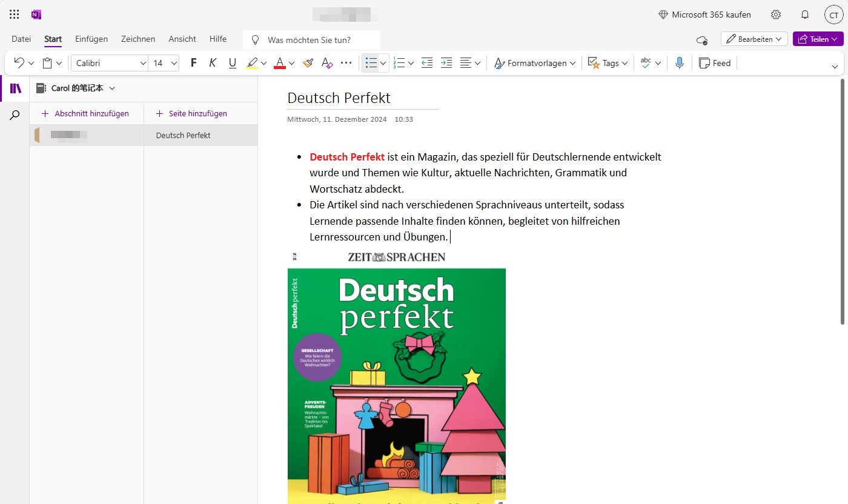Click the purple Teilen share button
This screenshot has width=848, height=504.
coord(818,39)
